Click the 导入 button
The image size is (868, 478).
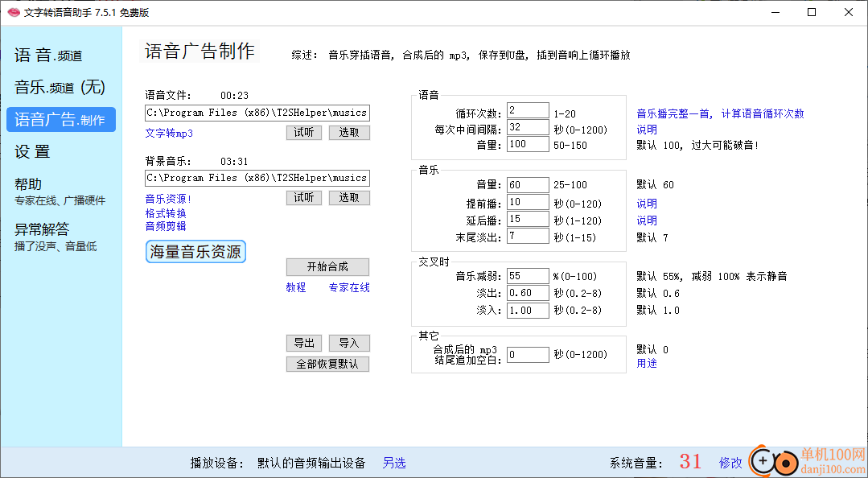point(349,344)
